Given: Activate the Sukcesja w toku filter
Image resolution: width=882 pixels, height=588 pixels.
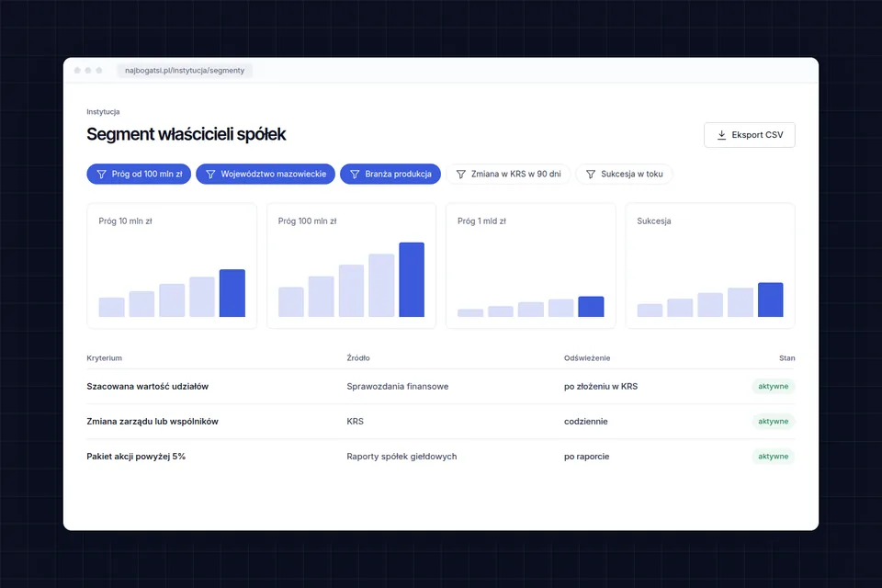Looking at the screenshot, I should coord(625,174).
